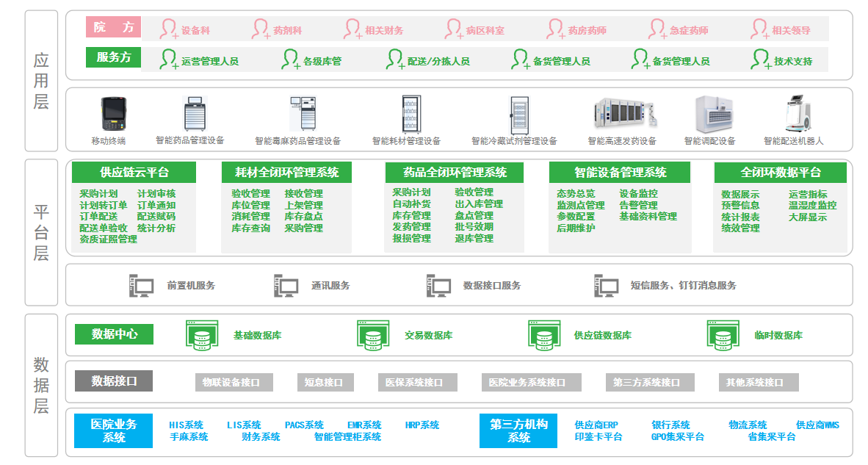Select the computer icon for 数据接口服务

tap(438, 286)
